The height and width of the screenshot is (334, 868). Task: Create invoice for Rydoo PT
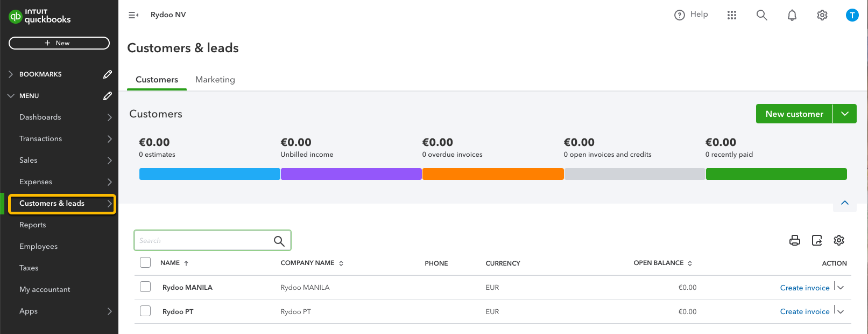pyautogui.click(x=805, y=312)
